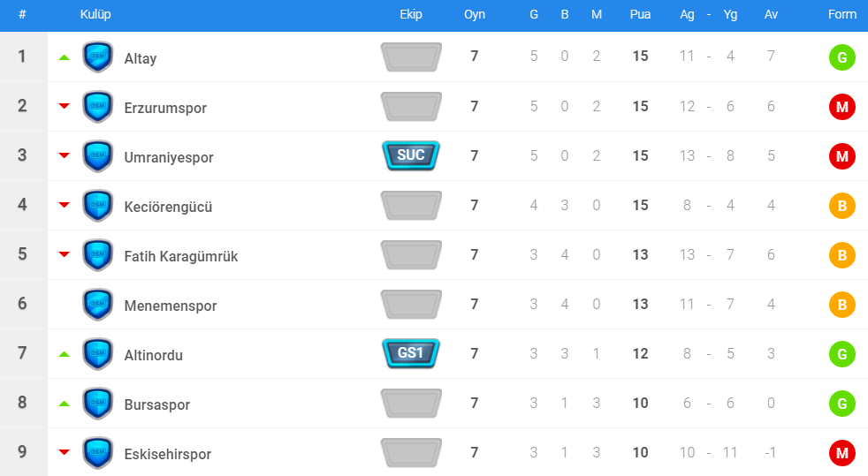The width and height of the screenshot is (868, 476).
Task: Click the red M form badge for Eskisehirspor
Action: (x=841, y=454)
